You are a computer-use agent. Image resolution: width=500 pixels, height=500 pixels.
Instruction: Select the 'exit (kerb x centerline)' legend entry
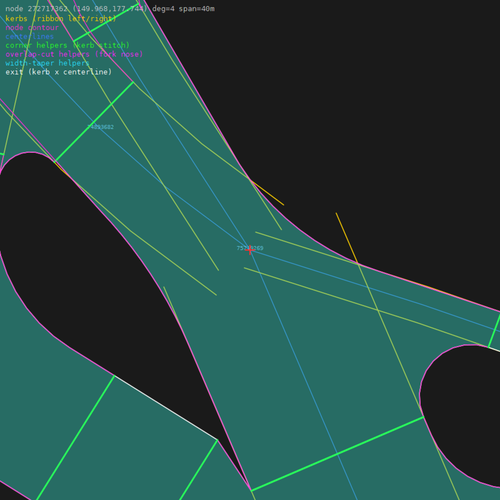[x=59, y=72]
